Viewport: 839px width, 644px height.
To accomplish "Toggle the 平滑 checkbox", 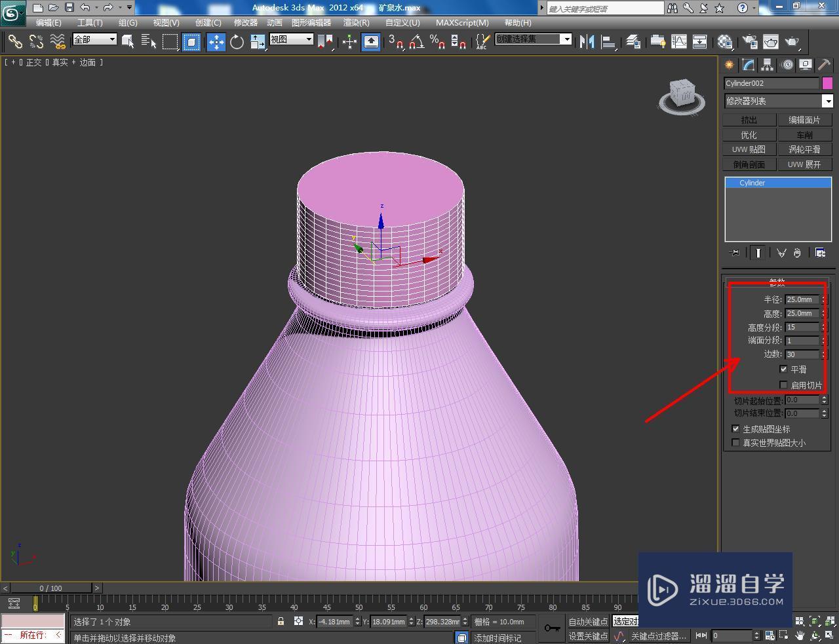I will [783, 369].
